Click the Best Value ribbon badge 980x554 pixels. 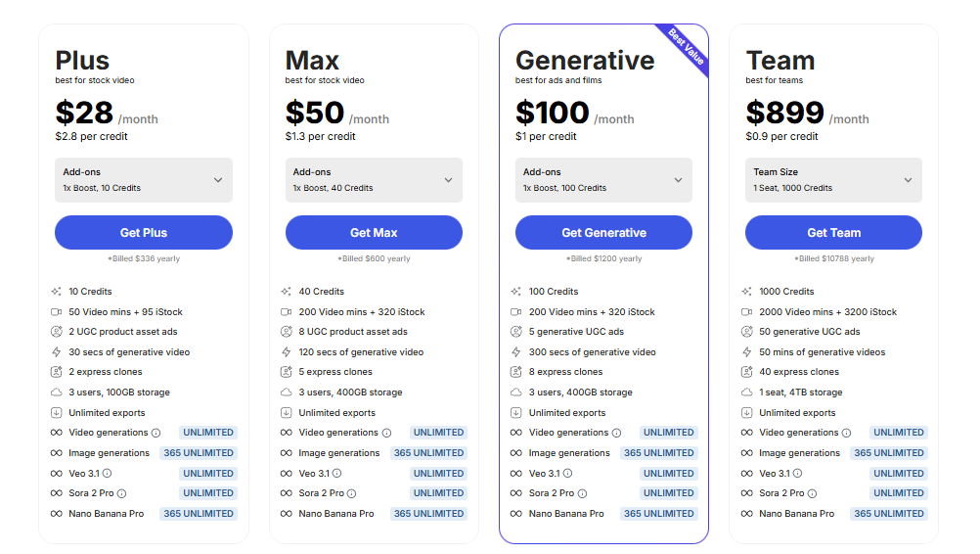(686, 45)
